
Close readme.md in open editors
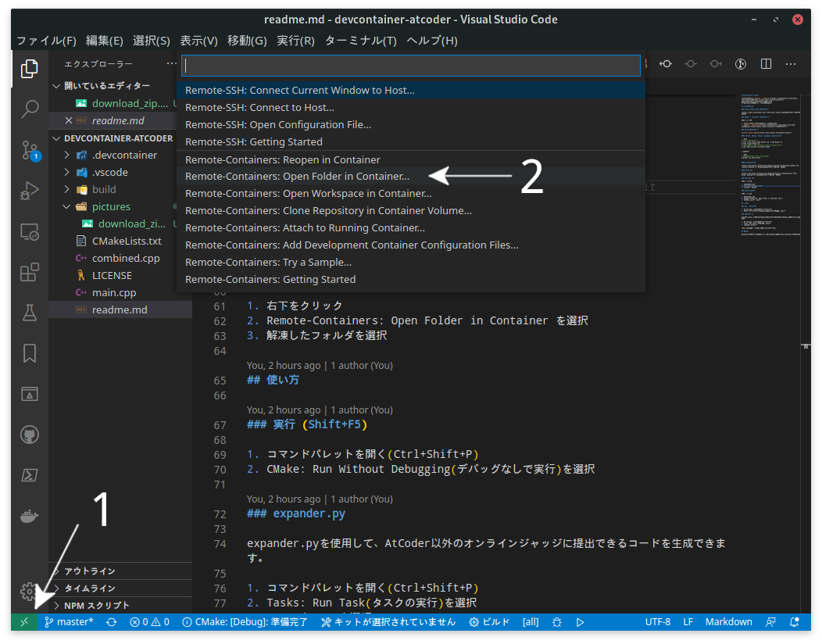coord(68,120)
